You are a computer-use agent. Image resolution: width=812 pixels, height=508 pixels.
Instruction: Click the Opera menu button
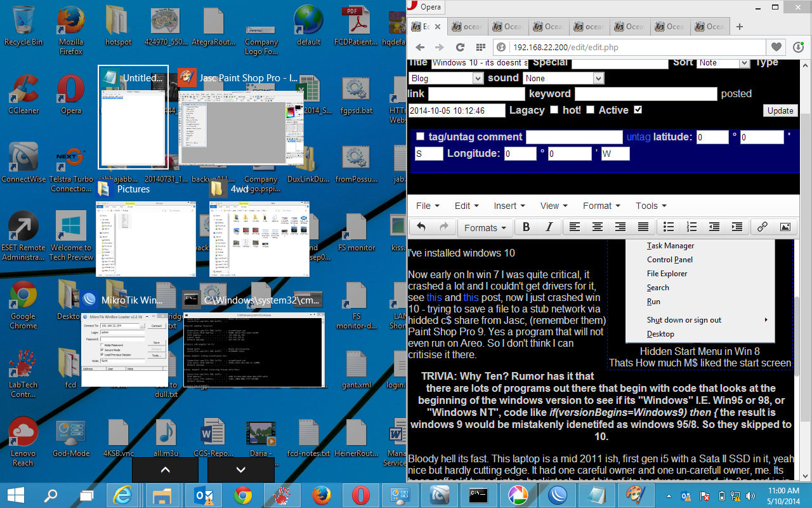point(425,7)
